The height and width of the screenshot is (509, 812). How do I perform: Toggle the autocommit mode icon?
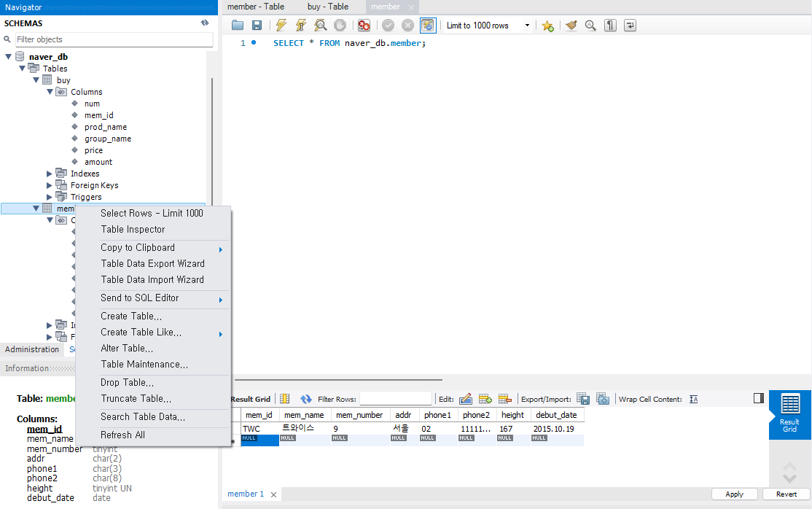click(x=428, y=25)
